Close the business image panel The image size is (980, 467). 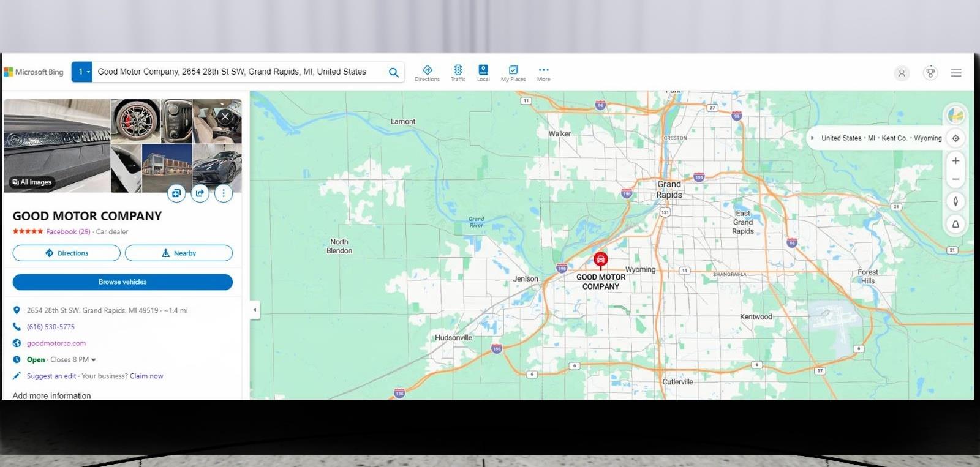tap(225, 116)
